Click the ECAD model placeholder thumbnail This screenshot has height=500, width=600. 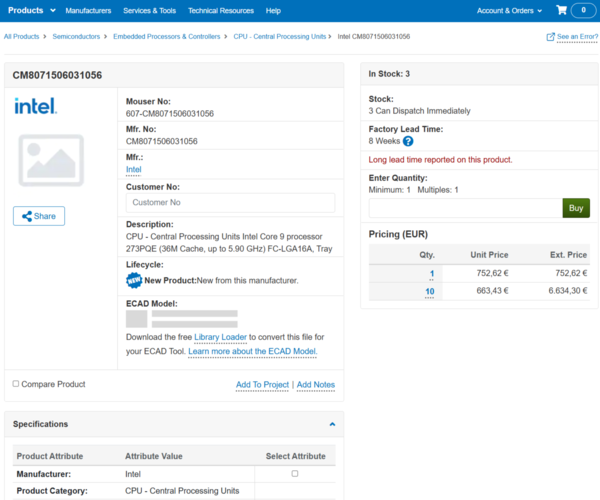click(137, 319)
